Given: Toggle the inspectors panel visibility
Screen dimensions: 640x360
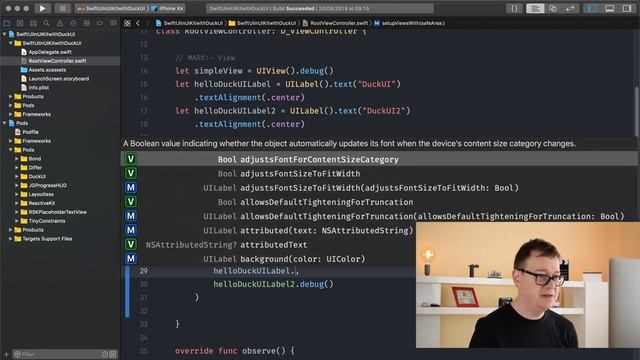Looking at the screenshot, I should (627, 8).
